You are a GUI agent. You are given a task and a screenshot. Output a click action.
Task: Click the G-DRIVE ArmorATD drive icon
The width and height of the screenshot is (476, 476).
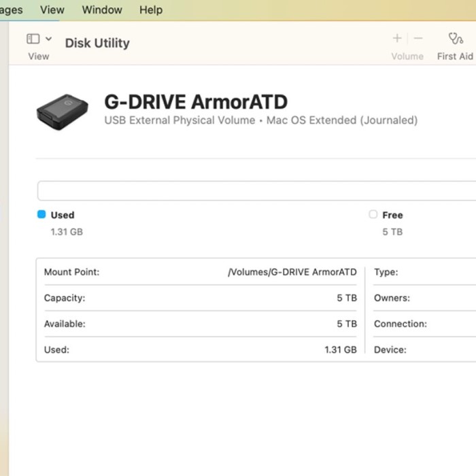(63, 112)
